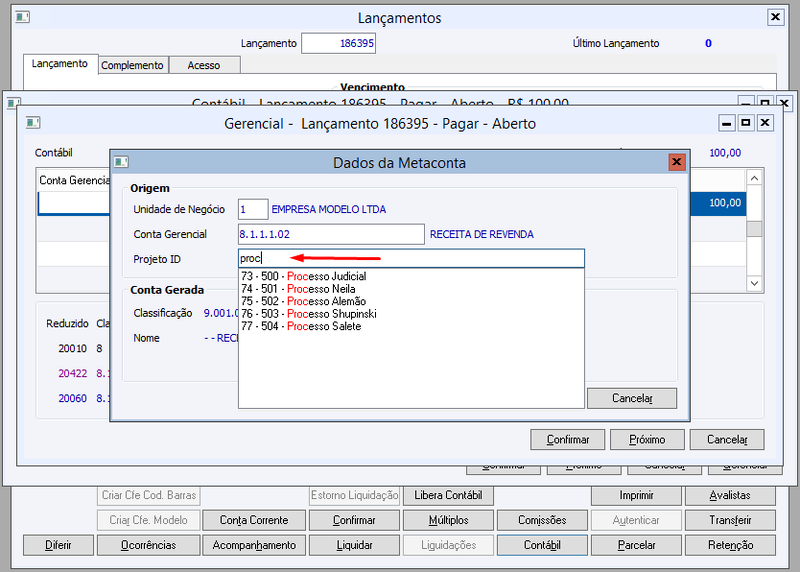The height and width of the screenshot is (572, 800).
Task: Confirm the Gerencial window entry
Action: 568,439
